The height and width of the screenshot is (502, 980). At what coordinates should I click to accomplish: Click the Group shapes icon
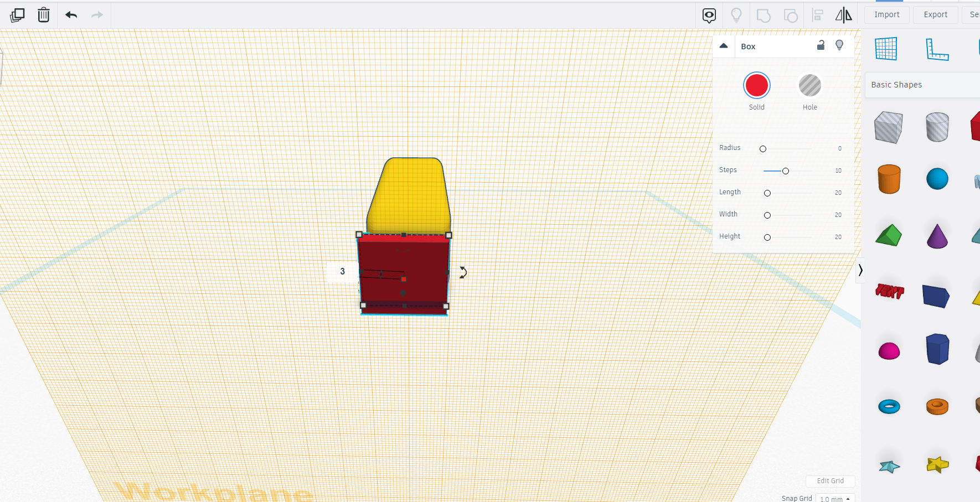click(764, 15)
